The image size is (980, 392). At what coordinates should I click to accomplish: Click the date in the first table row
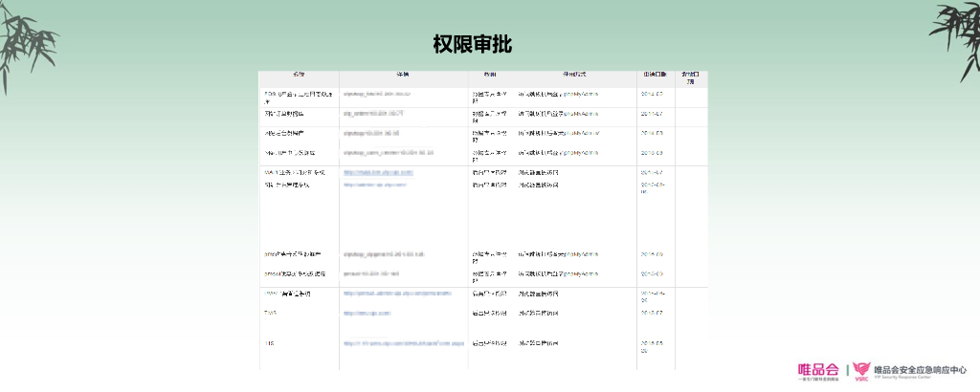pos(652,95)
